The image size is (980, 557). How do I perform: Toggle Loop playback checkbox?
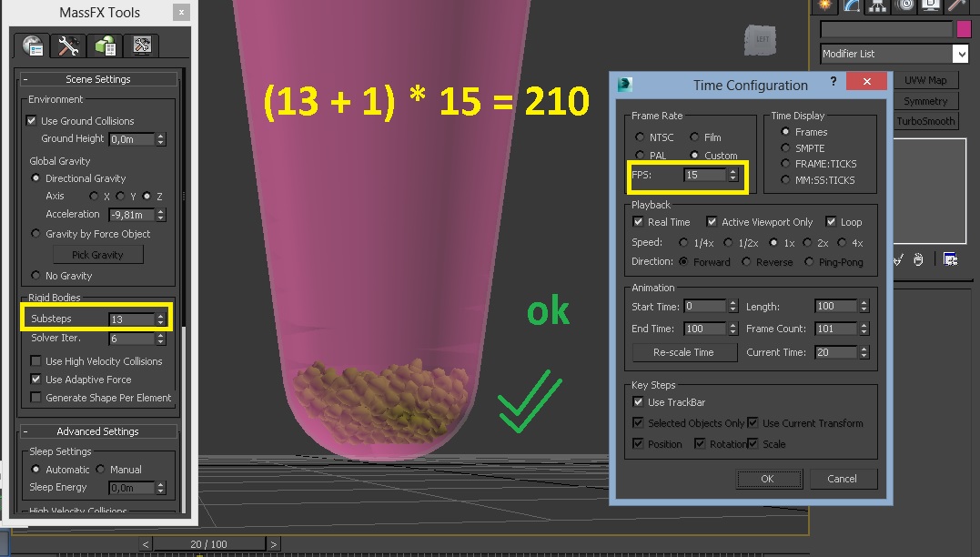click(x=831, y=221)
